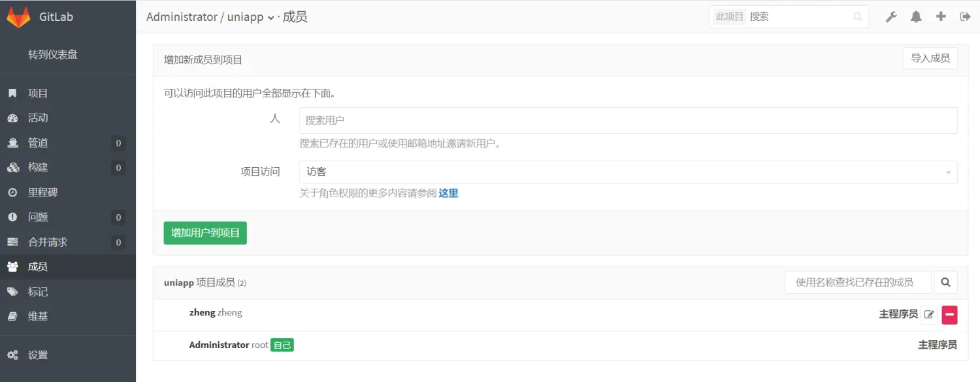
Task: Click the icon beside 合并请求
Action: 12,242
